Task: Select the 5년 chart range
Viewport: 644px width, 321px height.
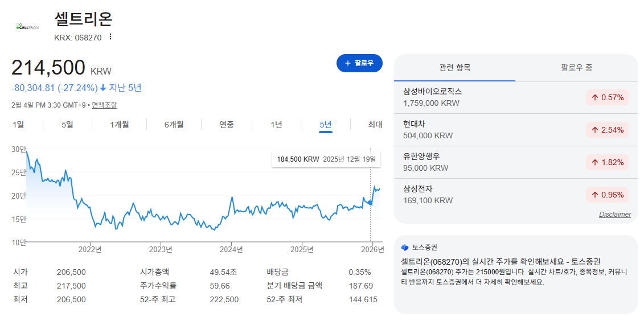Action: coord(326,125)
